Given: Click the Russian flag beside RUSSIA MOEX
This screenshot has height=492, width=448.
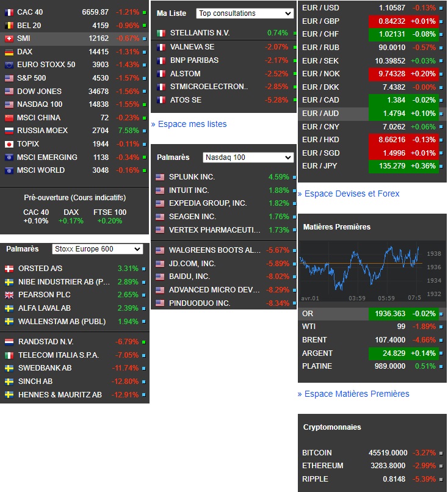Looking at the screenshot, I should (9, 131).
